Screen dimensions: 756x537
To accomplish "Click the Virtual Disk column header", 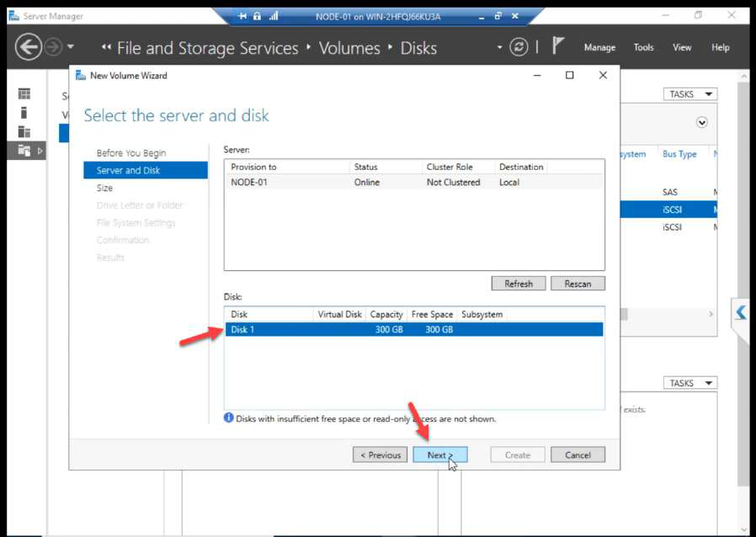I will [339, 314].
